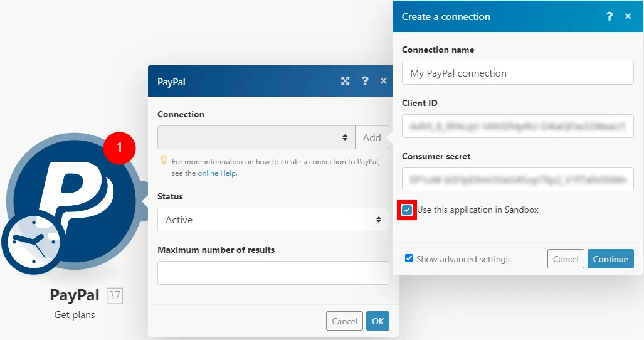
Task: Click Continue to create the connection
Action: pos(611,259)
